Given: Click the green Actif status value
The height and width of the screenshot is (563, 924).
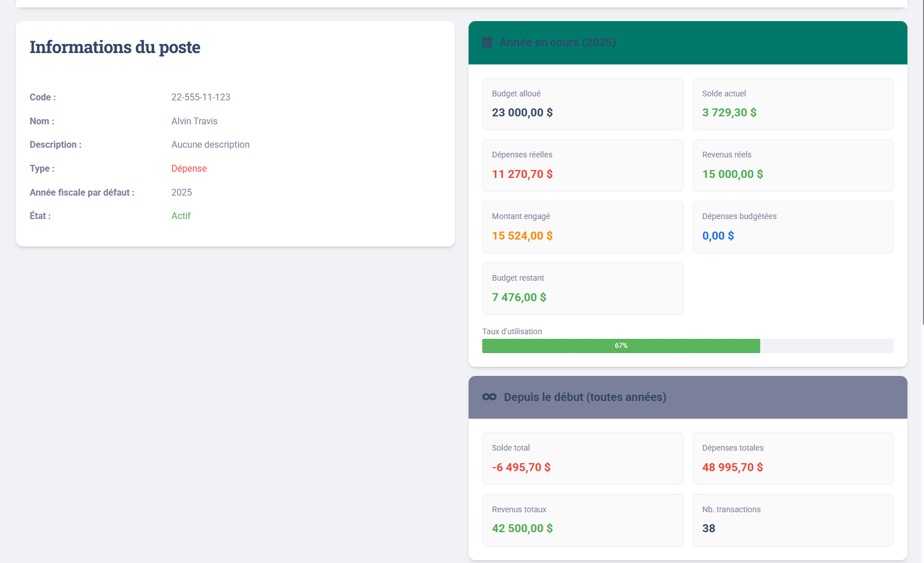Looking at the screenshot, I should (181, 216).
